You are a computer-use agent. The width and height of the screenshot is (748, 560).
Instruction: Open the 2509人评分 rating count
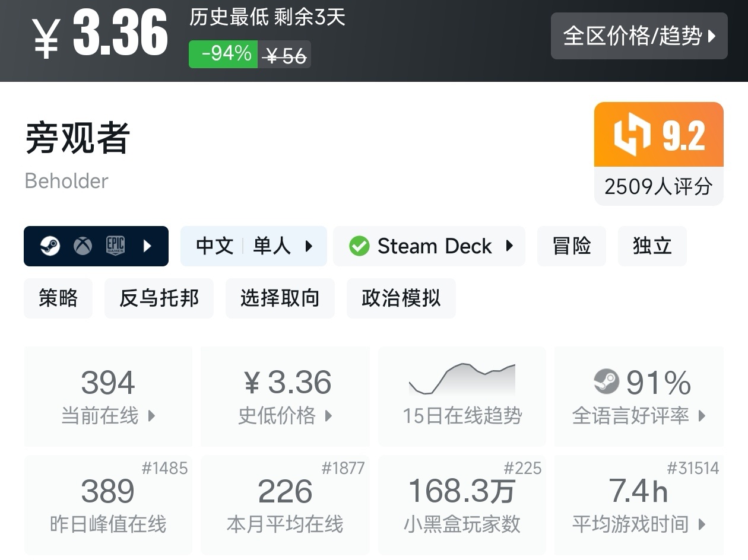(x=658, y=186)
